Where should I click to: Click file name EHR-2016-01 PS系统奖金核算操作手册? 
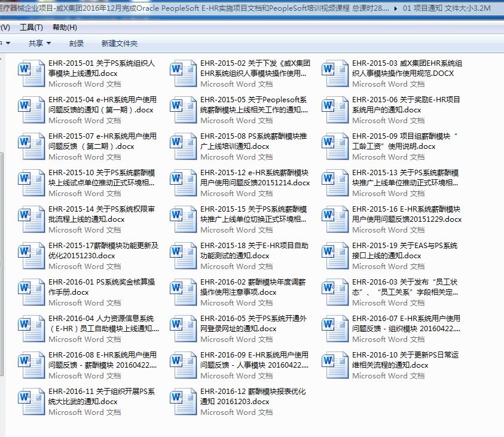pos(102,287)
